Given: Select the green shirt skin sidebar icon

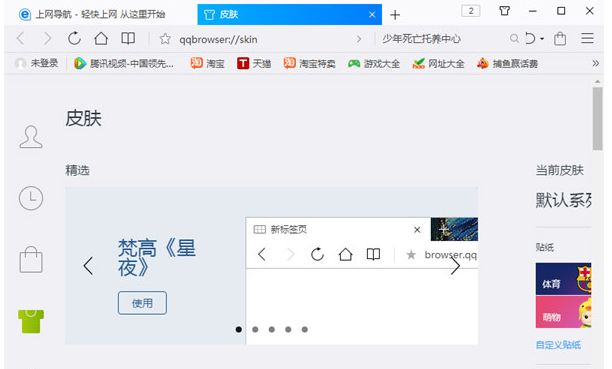Looking at the screenshot, I should click(31, 321).
